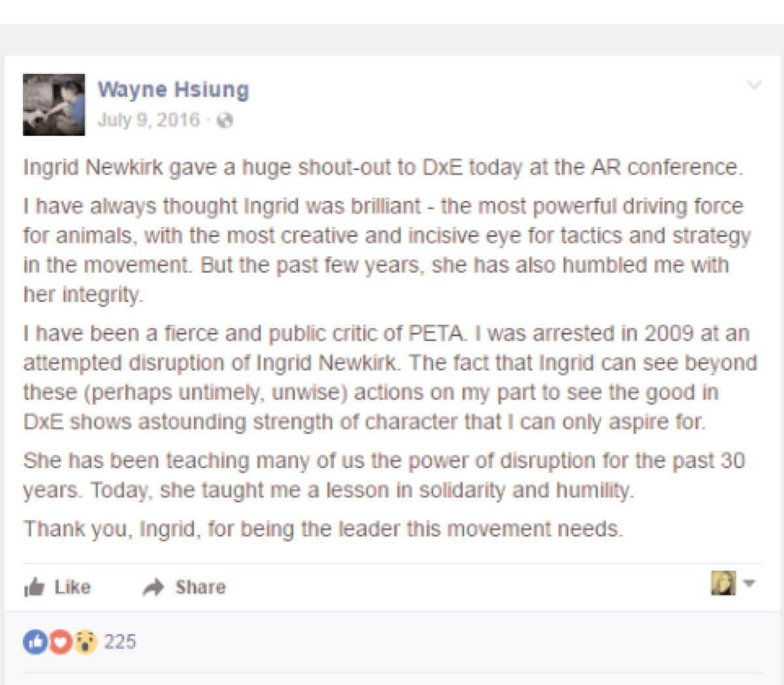The image size is (784, 685).
Task: Click the paragraph starting "She has been teaching"
Action: click(x=384, y=475)
